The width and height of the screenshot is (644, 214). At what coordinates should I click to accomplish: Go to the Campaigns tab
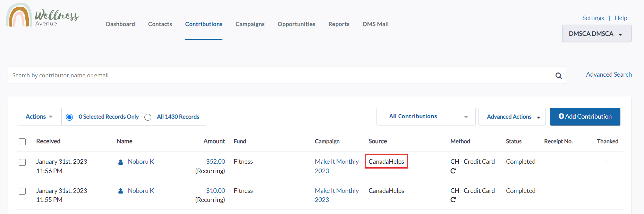[250, 24]
